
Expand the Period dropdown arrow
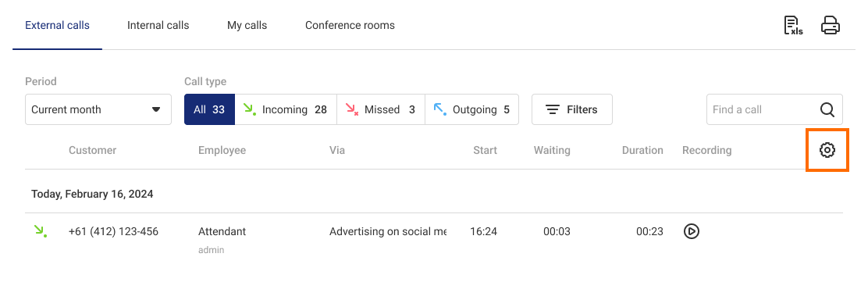(x=156, y=110)
